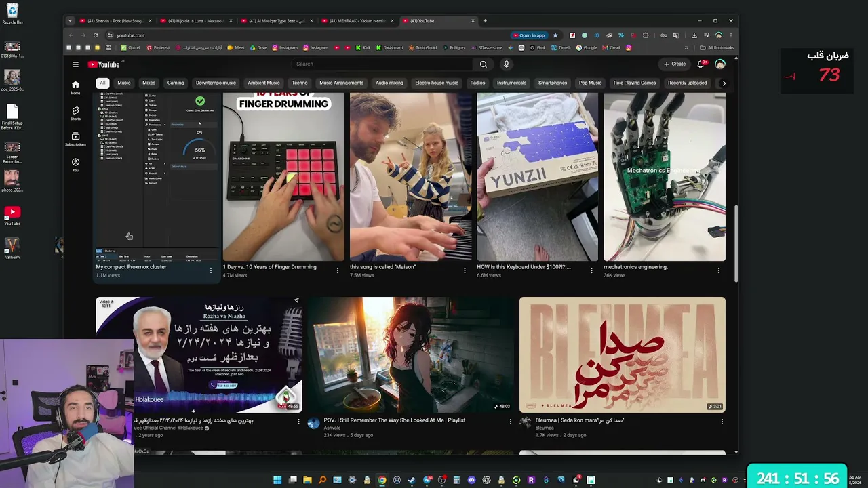Image resolution: width=868 pixels, height=488 pixels.
Task: Open the You page in sidebar
Action: 75,165
